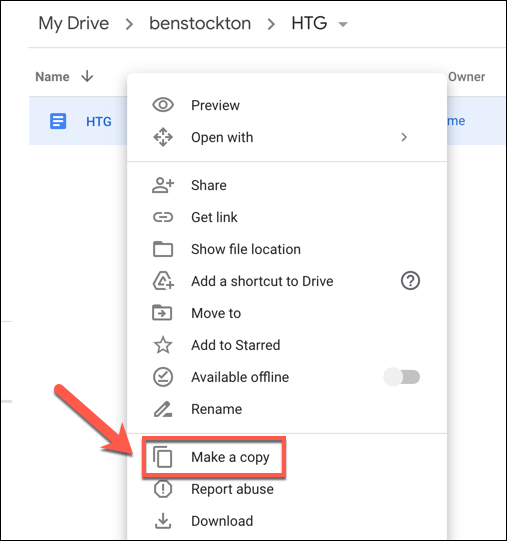Open the HTG folder dropdown arrow
This screenshot has width=507, height=541.
[343, 24]
